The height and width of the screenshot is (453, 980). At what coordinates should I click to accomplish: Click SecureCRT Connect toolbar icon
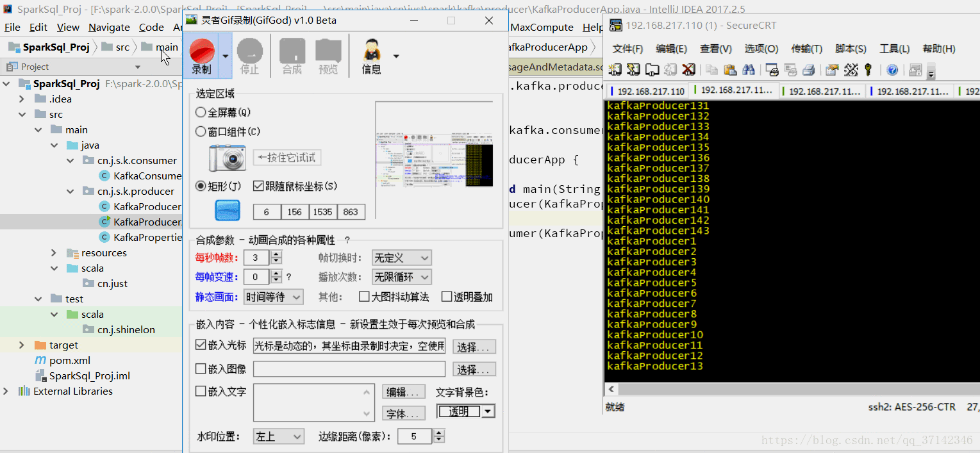(x=615, y=70)
